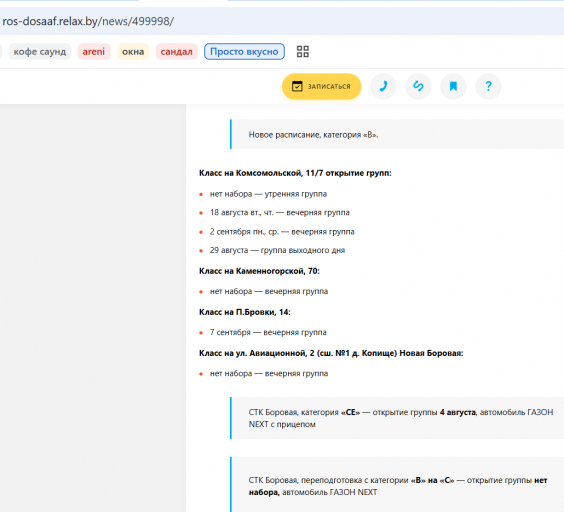The image size is (564, 512).
Task: Click the yellow 'Записаться' button
Action: 321,86
